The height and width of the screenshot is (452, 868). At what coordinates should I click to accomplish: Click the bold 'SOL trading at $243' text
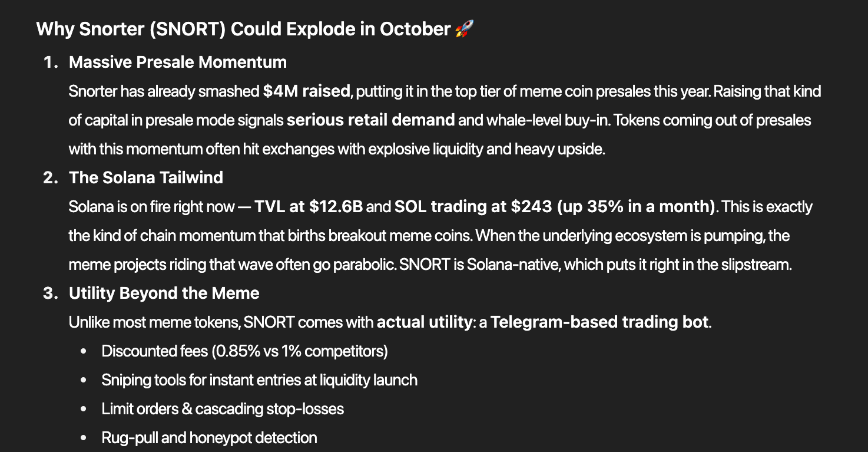click(473, 207)
